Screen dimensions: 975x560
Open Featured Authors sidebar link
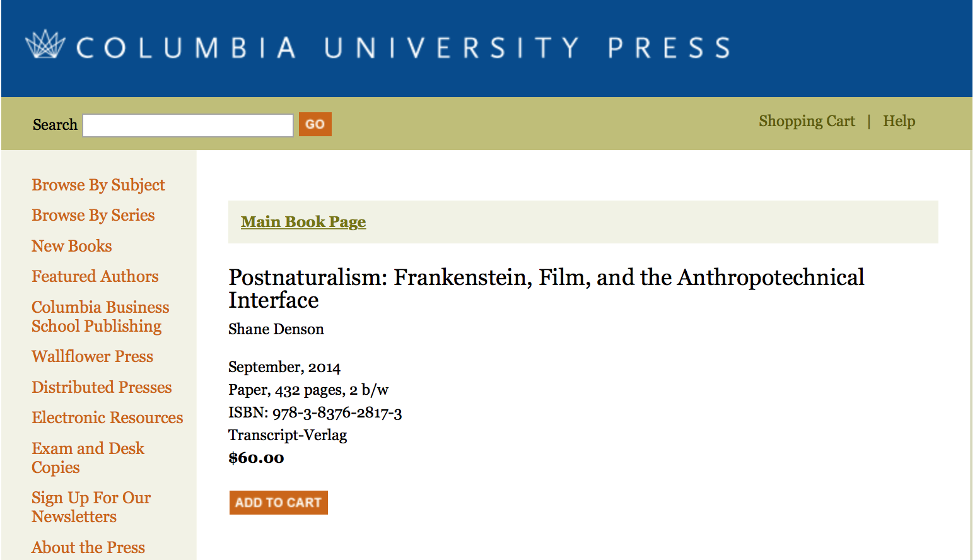point(95,276)
